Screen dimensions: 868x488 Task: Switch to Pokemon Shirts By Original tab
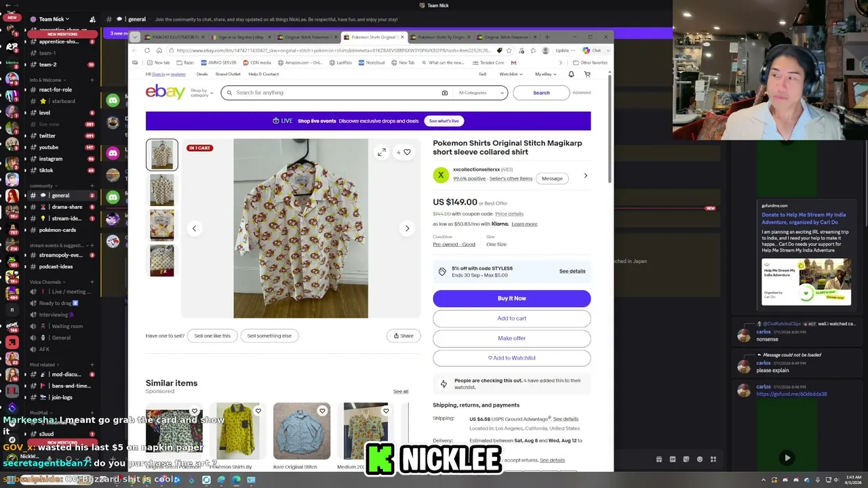click(442, 37)
